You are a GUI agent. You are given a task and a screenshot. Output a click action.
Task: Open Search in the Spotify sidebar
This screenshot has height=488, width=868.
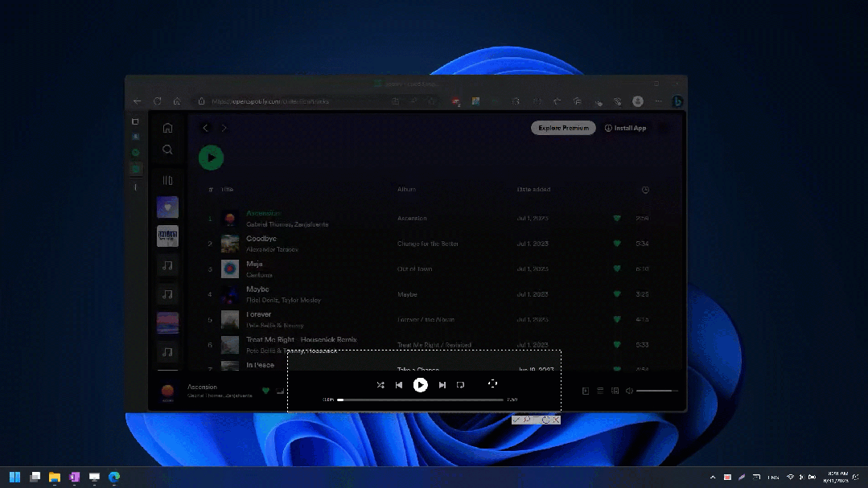tap(167, 150)
